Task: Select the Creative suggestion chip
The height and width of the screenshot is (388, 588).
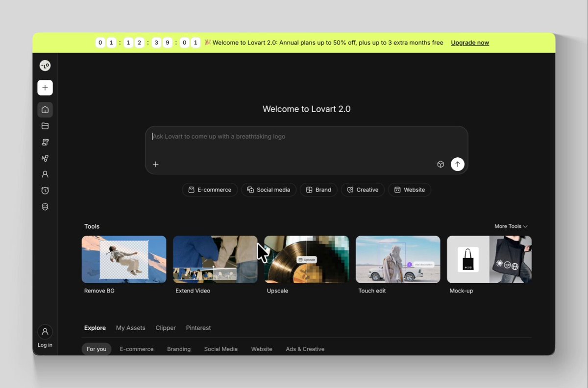Action: pos(363,190)
